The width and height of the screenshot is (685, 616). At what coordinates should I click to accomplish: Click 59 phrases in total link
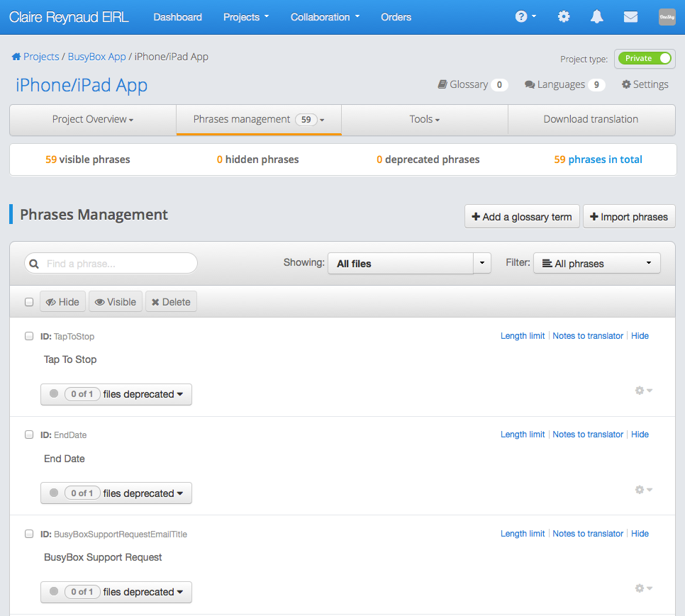(x=598, y=159)
